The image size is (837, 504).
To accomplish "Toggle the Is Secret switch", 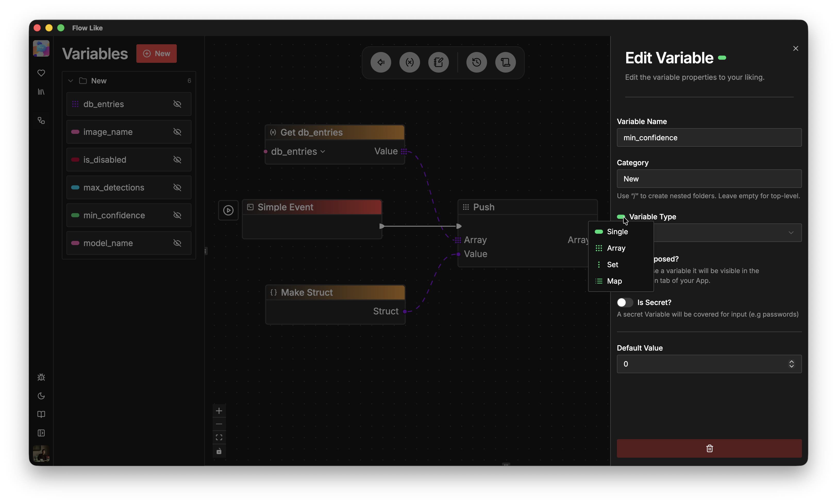I will 624,302.
